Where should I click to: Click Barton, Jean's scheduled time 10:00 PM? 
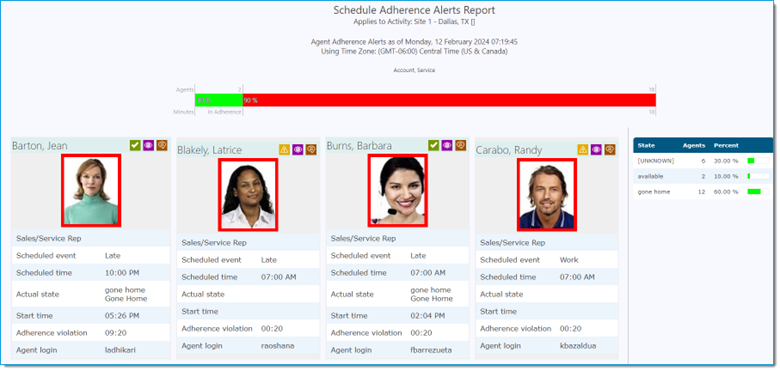[122, 273]
